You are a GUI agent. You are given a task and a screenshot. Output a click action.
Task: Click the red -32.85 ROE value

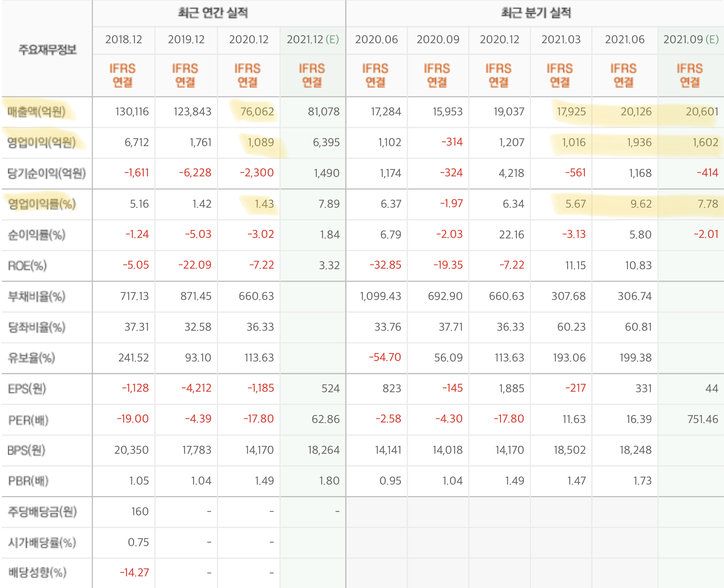pos(385,266)
